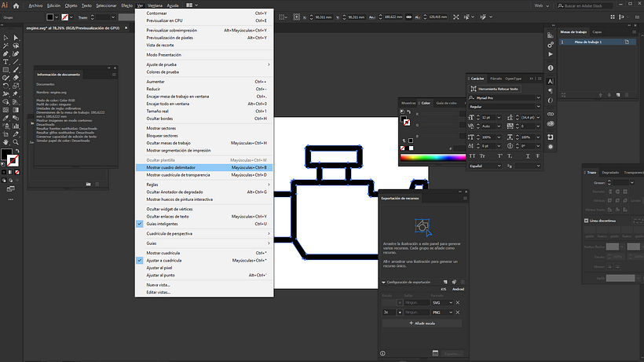Toggle Ajustar a cuadrícula in the menu
644x362 pixels.
coord(163,259)
